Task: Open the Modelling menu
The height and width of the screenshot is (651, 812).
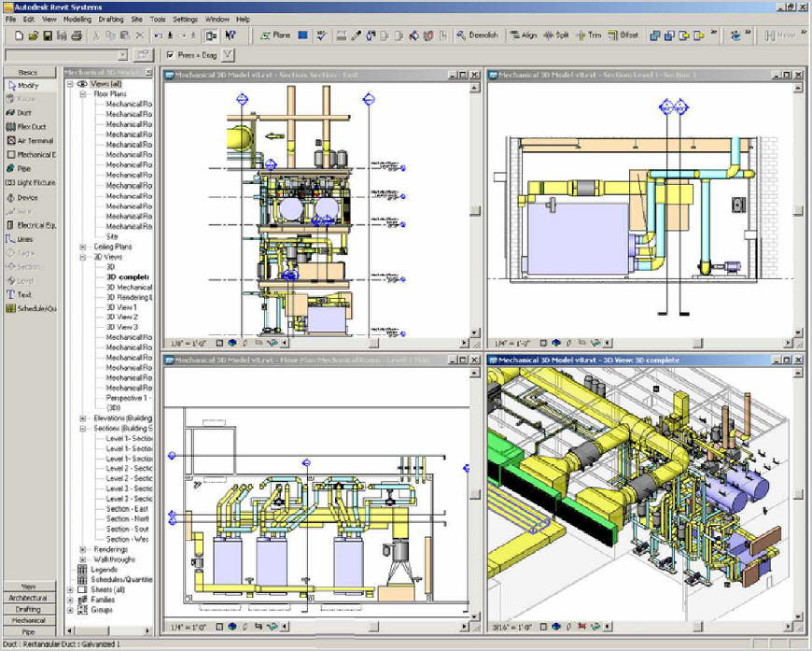Action: click(77, 20)
